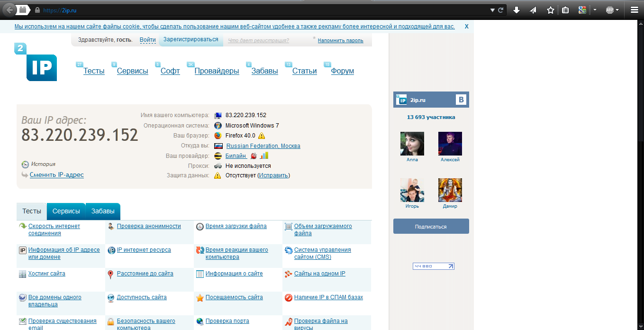644x330 pixels.
Task: Open the Хостинг сайта link
Action: click(x=47, y=274)
